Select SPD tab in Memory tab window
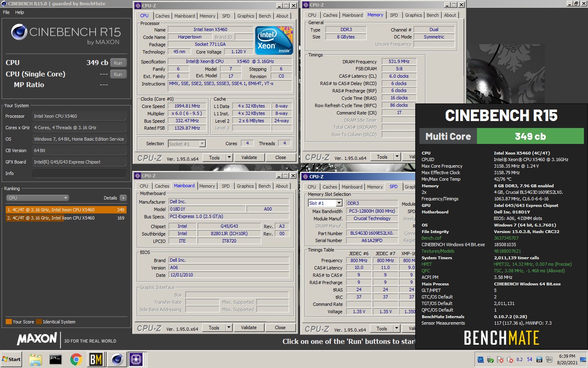This screenshot has height=368, width=588. coord(394,15)
